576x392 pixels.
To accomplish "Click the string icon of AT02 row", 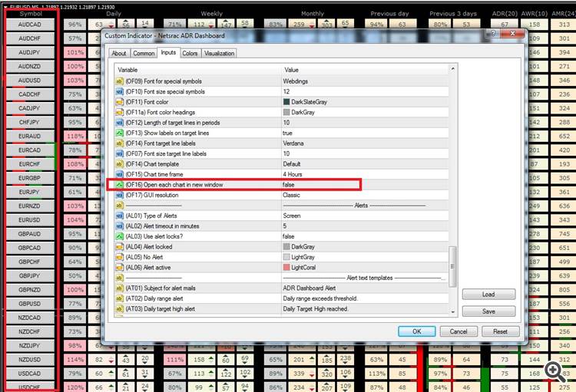I will point(119,298).
